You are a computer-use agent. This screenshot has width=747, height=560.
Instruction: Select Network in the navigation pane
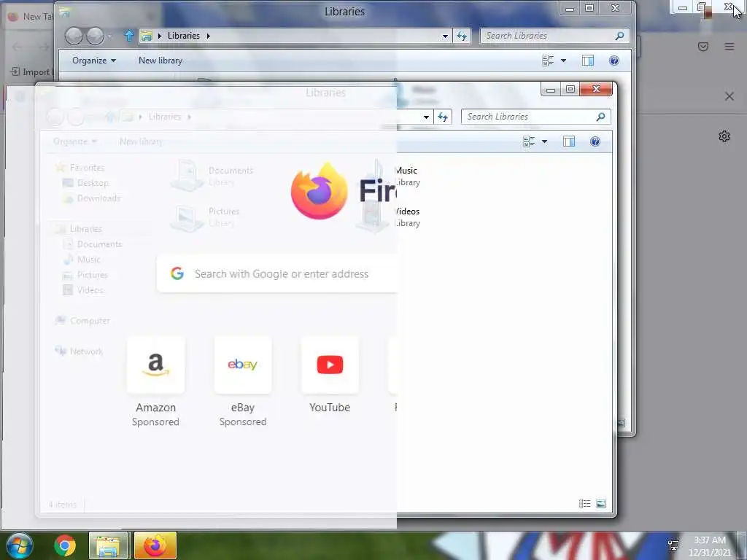tap(86, 351)
